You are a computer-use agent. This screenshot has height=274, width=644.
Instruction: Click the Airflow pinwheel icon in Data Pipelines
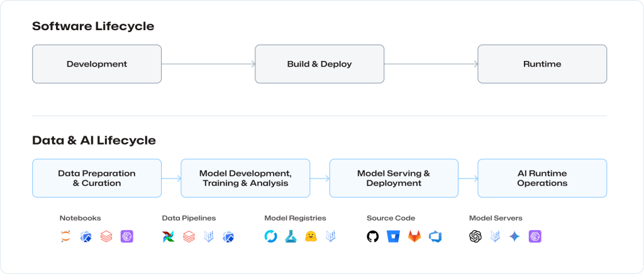[x=169, y=236]
